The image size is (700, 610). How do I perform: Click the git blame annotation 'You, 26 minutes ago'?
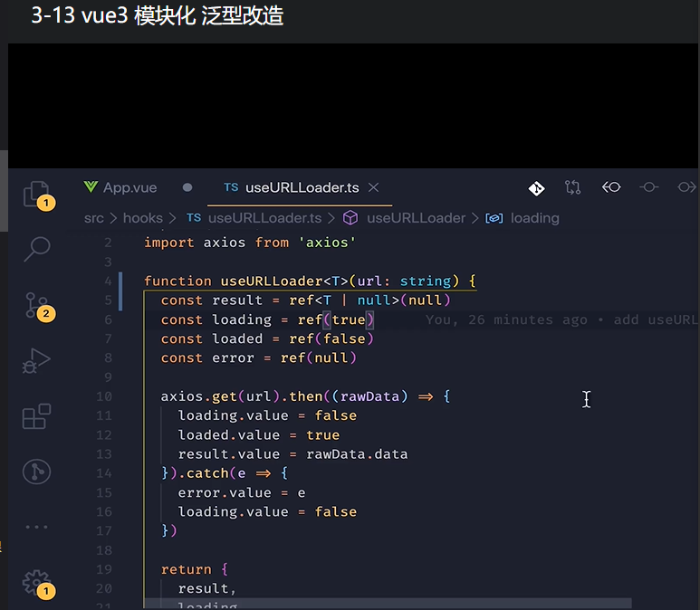tap(506, 319)
